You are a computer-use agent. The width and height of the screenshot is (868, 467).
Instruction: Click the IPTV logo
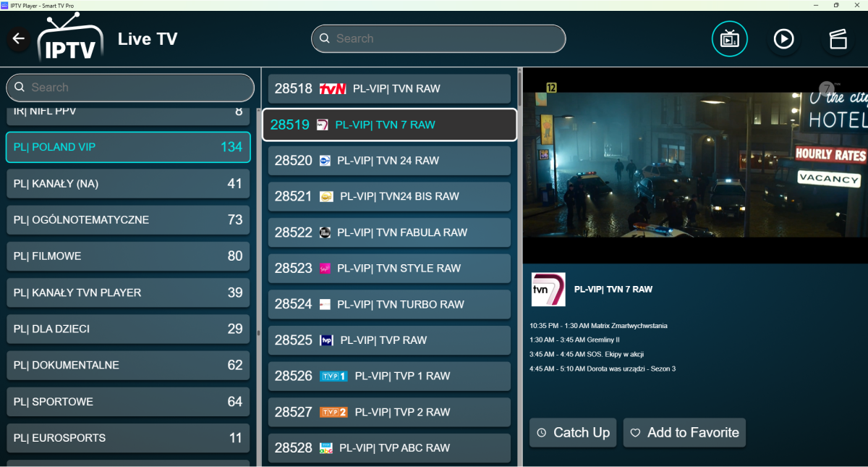click(69, 38)
